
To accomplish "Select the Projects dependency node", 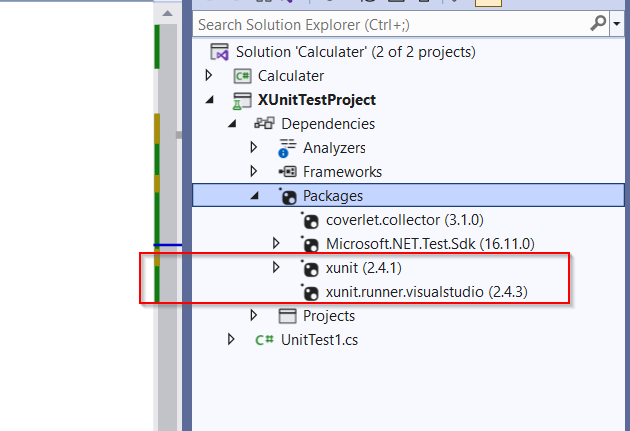I will (329, 316).
